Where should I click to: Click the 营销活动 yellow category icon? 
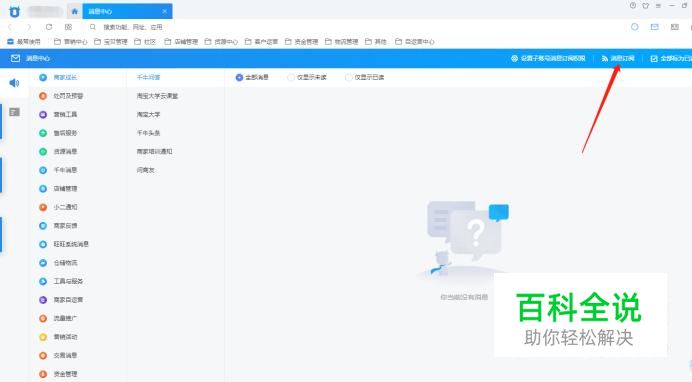[x=43, y=337]
